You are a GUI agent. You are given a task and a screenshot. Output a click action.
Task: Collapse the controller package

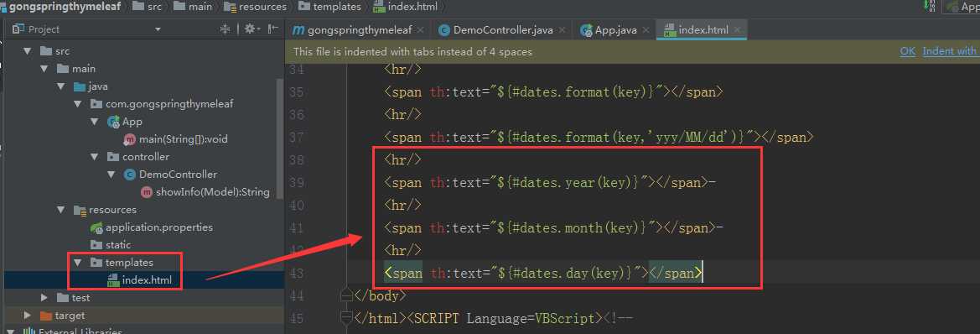[95, 156]
